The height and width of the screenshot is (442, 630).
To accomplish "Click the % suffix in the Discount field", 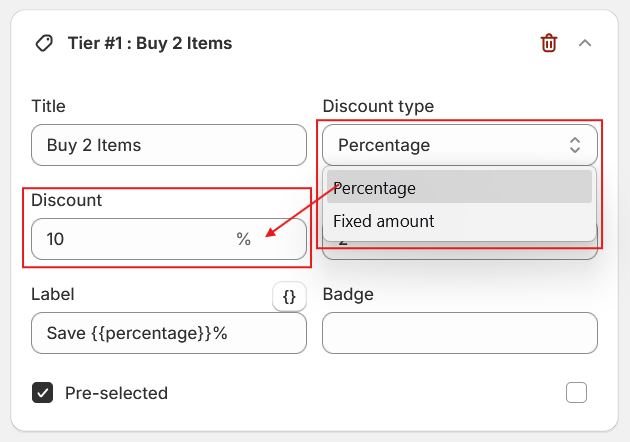I will [x=243, y=240].
